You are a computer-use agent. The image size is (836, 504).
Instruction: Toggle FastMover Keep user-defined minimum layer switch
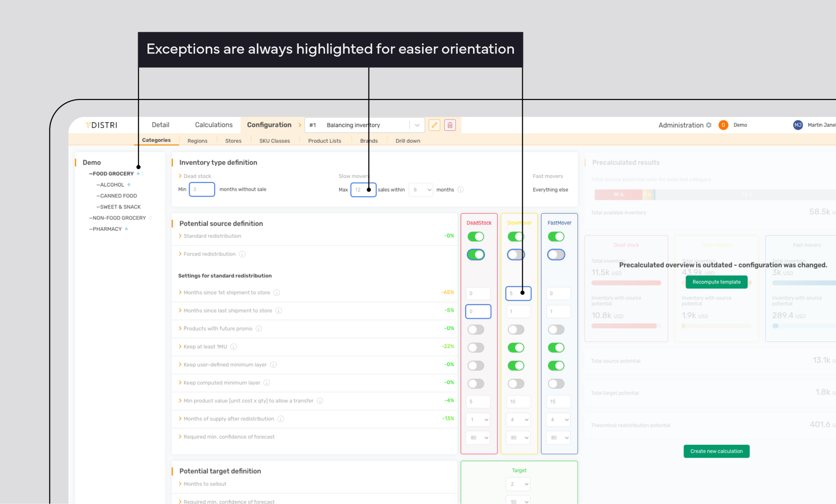pos(556,366)
